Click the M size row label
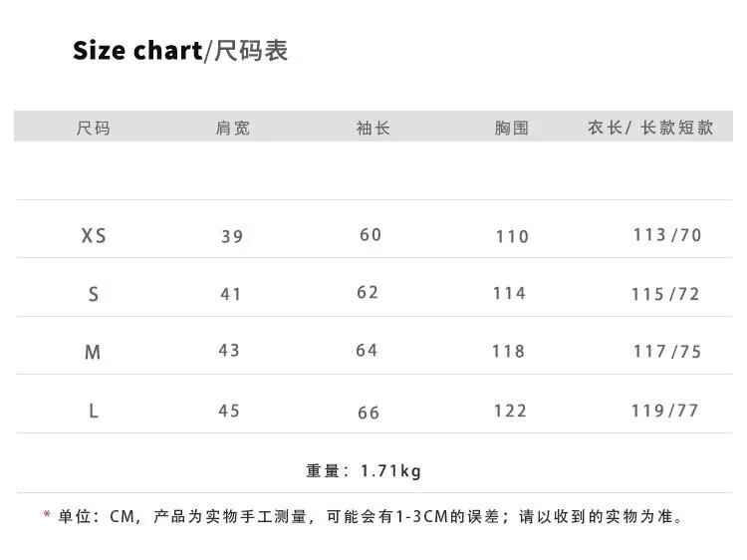 [x=93, y=352]
